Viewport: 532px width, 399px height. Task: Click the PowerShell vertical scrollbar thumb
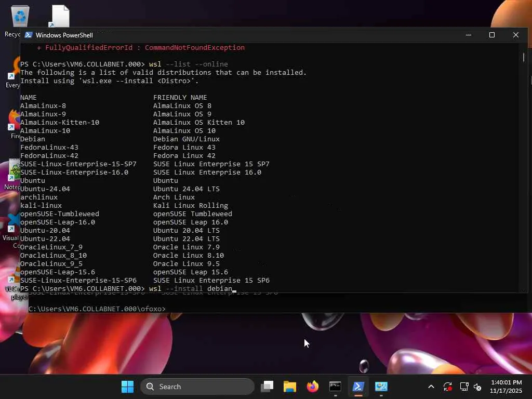click(524, 57)
